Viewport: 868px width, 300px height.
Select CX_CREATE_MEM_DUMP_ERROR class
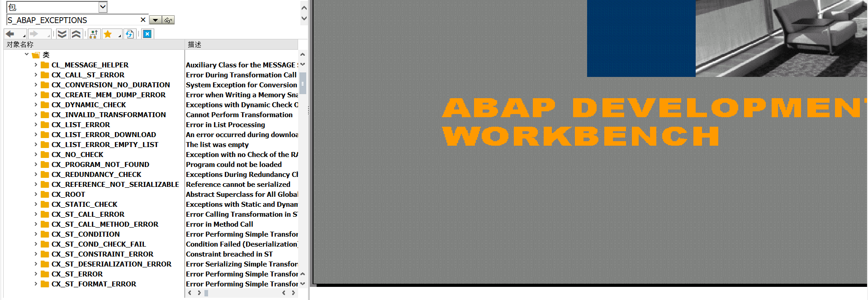pyautogui.click(x=109, y=95)
